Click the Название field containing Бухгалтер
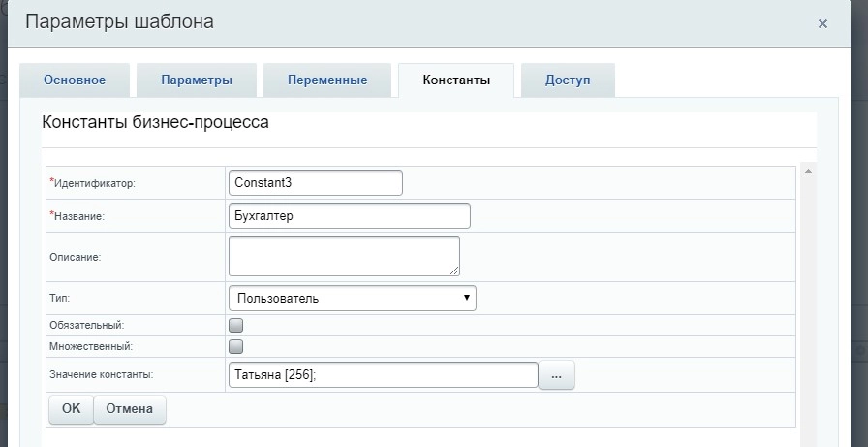Viewport: 868px width, 447px height. coord(350,216)
